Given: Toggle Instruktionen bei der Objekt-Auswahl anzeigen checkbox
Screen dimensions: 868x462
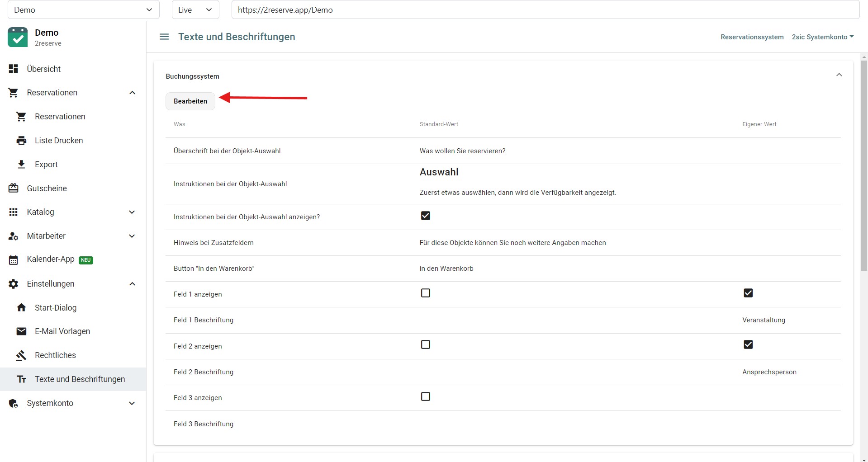Looking at the screenshot, I should coord(425,216).
